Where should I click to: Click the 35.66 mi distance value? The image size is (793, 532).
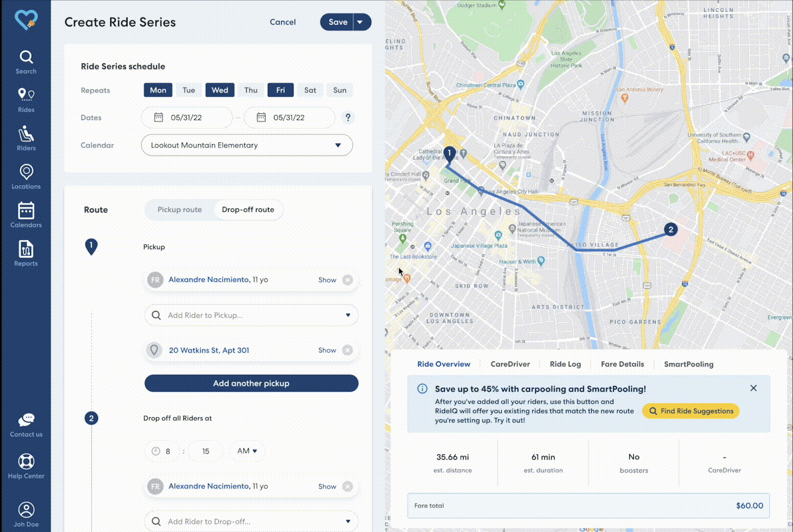tap(453, 457)
